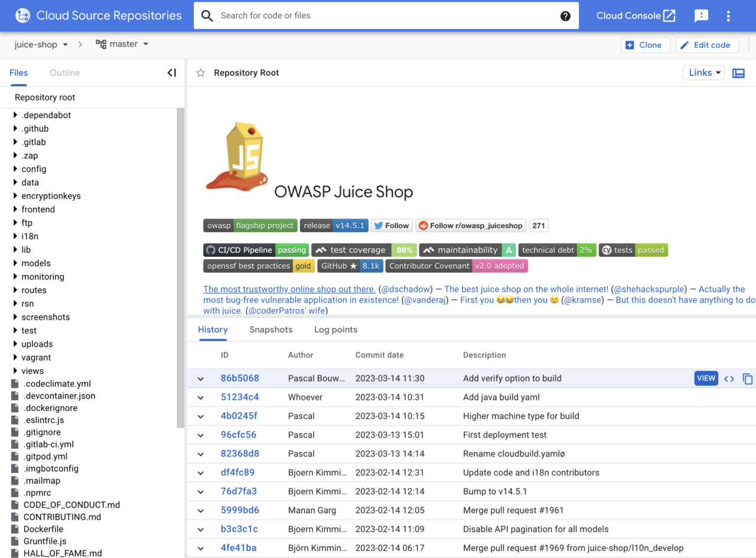Switch to the Snapshots tab
The image size is (756, 558).
(x=271, y=329)
